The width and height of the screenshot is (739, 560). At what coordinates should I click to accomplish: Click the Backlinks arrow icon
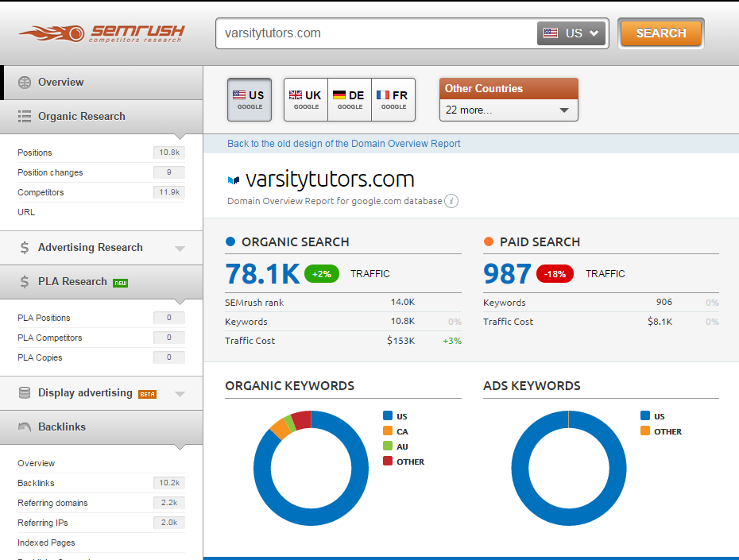click(x=25, y=427)
